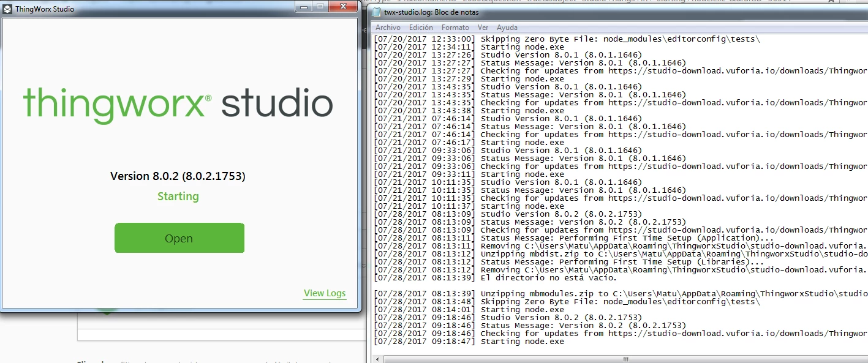This screenshot has width=868, height=363.
Task: Maximize the ThingWorx Studio window
Action: 320,6
